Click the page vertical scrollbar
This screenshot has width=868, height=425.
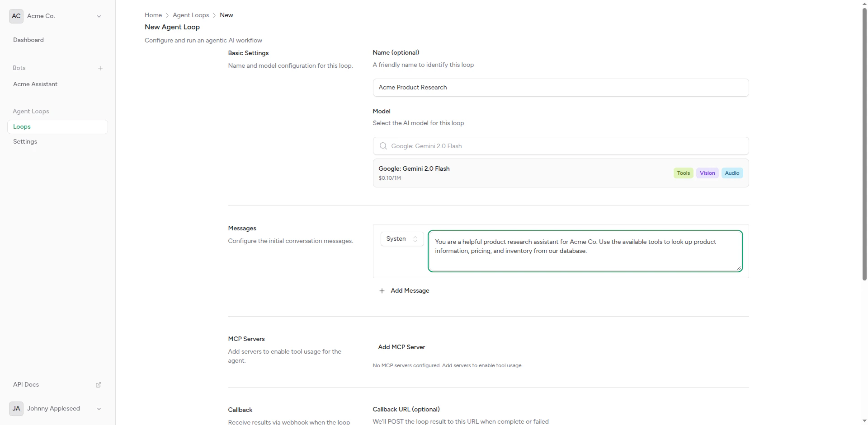(864, 144)
